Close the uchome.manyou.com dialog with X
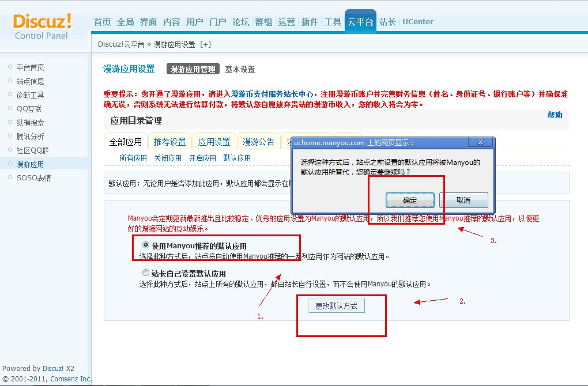This screenshot has width=588, height=386. [x=480, y=142]
